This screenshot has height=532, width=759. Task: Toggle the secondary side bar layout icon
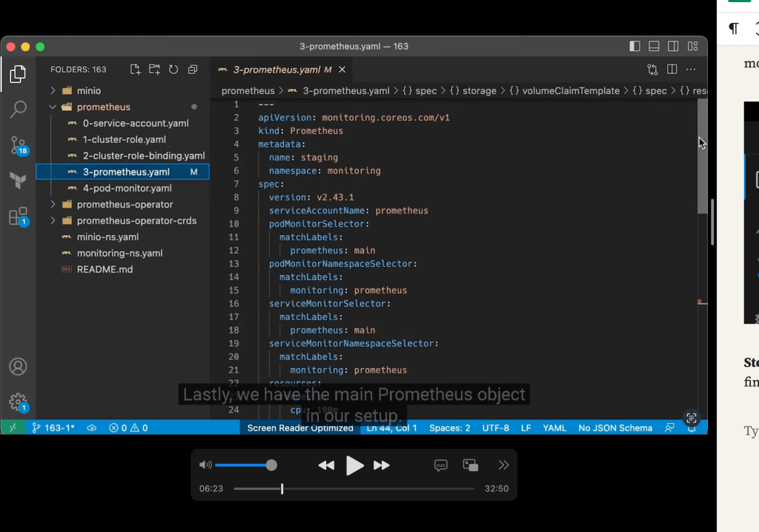[673, 46]
